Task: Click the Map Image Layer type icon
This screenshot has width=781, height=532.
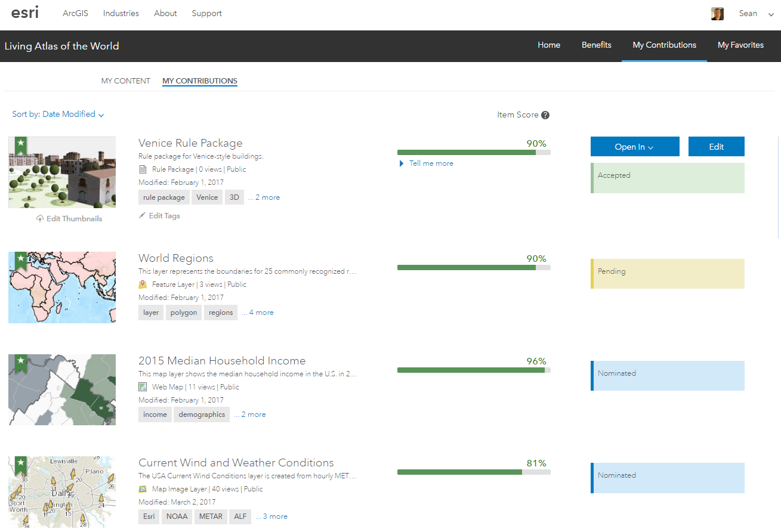Action: pos(143,489)
